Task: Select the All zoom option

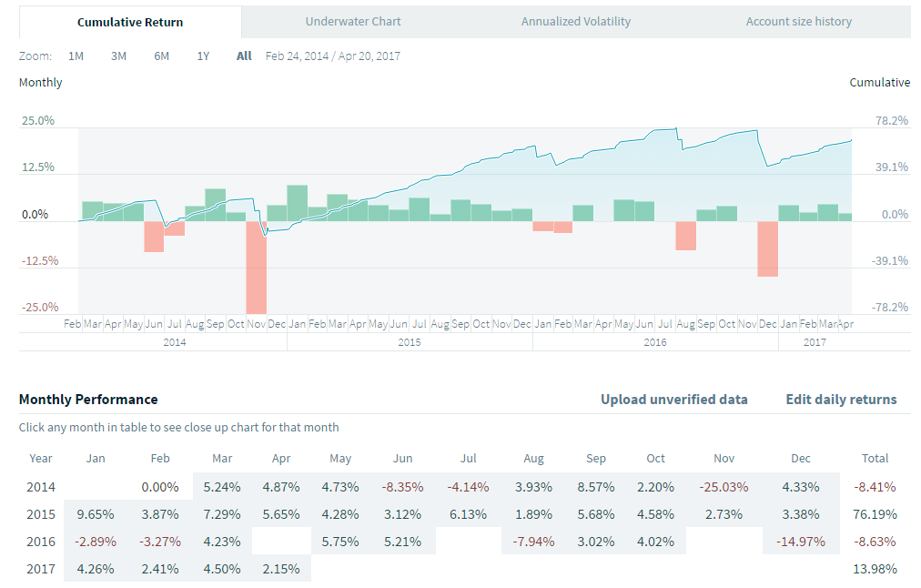Action: click(x=244, y=56)
